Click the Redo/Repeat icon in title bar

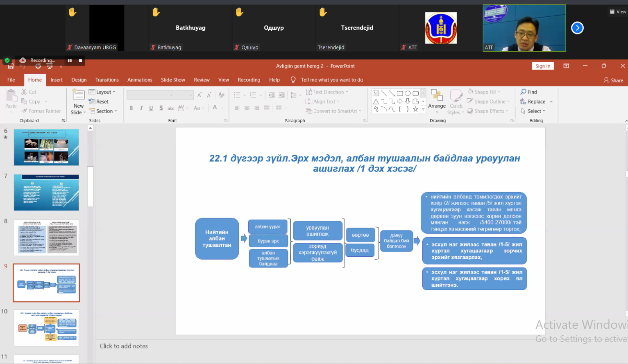38,66
